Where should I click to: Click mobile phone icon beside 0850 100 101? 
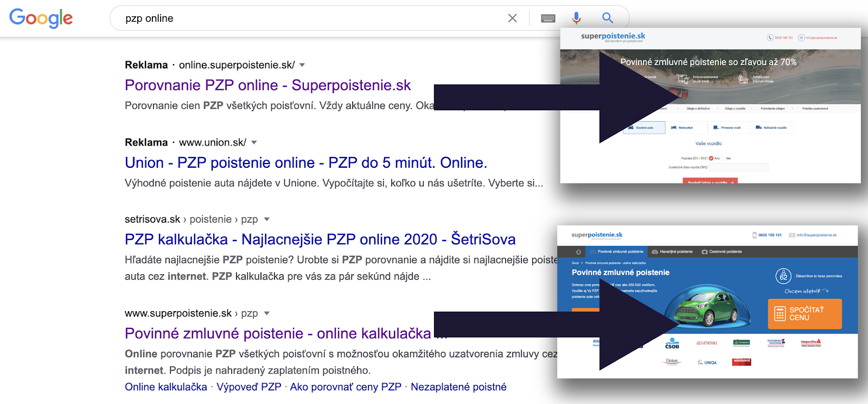click(754, 235)
